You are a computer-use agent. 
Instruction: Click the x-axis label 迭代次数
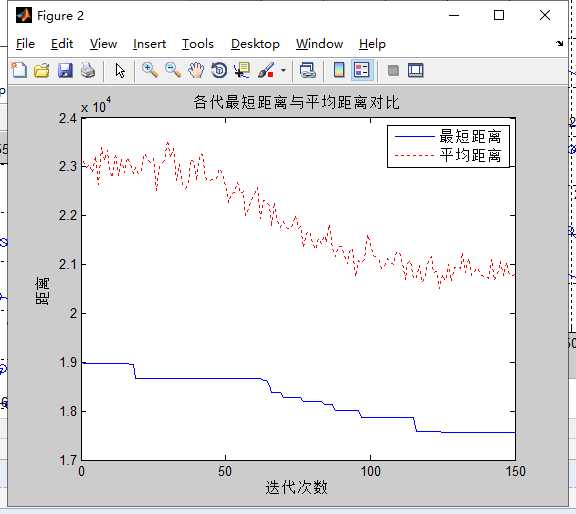pos(296,488)
